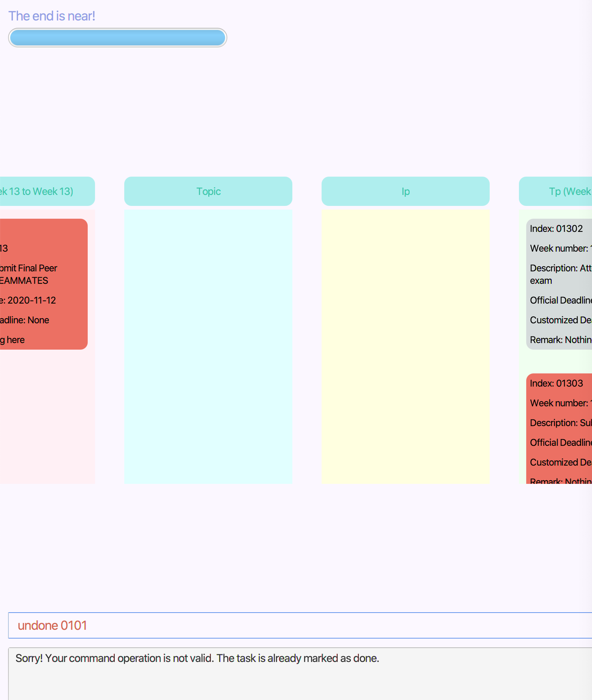
Task: Click the 'Sorry! Your command operation' result message
Action: pyautogui.click(x=197, y=658)
